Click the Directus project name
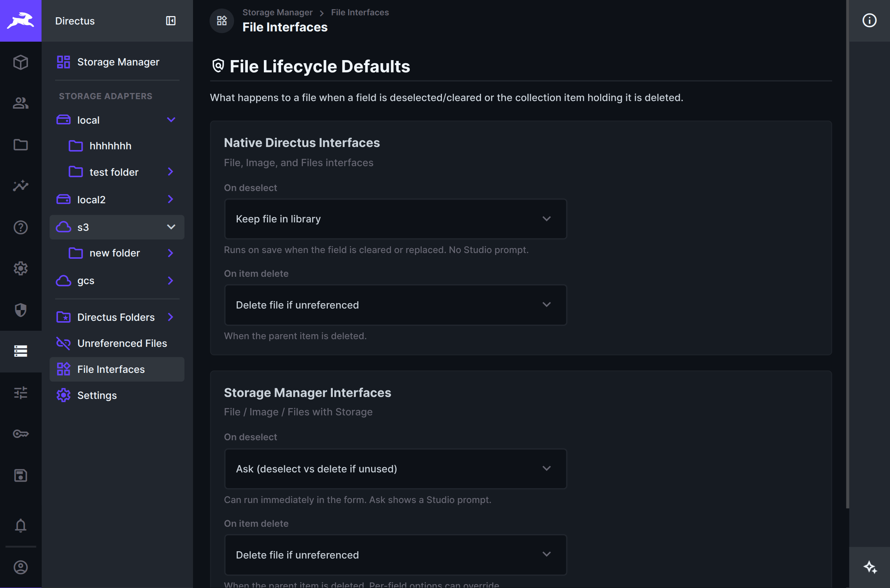 point(75,21)
